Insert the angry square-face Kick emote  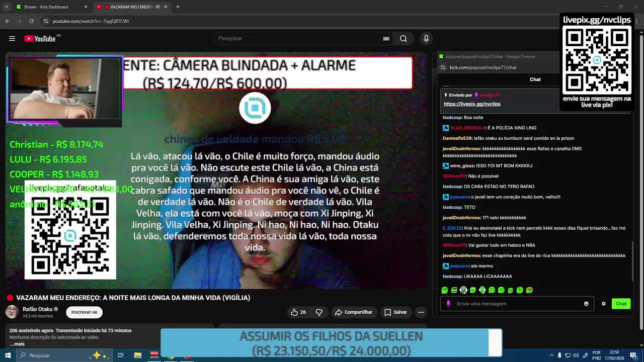coord(454,290)
